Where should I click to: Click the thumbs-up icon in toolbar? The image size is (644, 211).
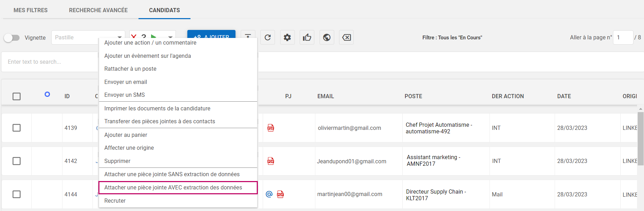coord(307,37)
